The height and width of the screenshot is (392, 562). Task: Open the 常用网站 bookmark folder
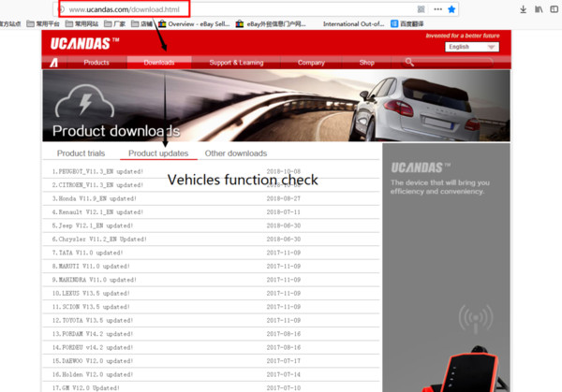pos(81,24)
